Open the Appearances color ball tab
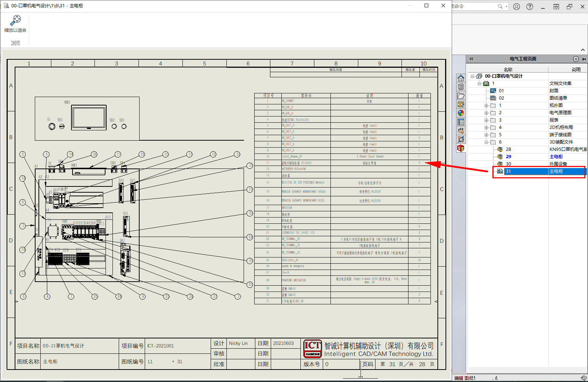588x382 pixels. click(x=461, y=113)
